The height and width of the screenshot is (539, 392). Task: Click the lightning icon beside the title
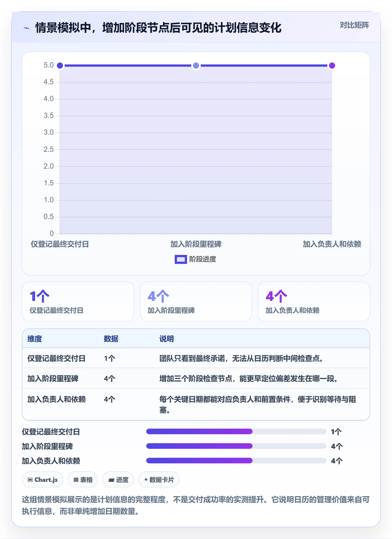click(x=27, y=28)
